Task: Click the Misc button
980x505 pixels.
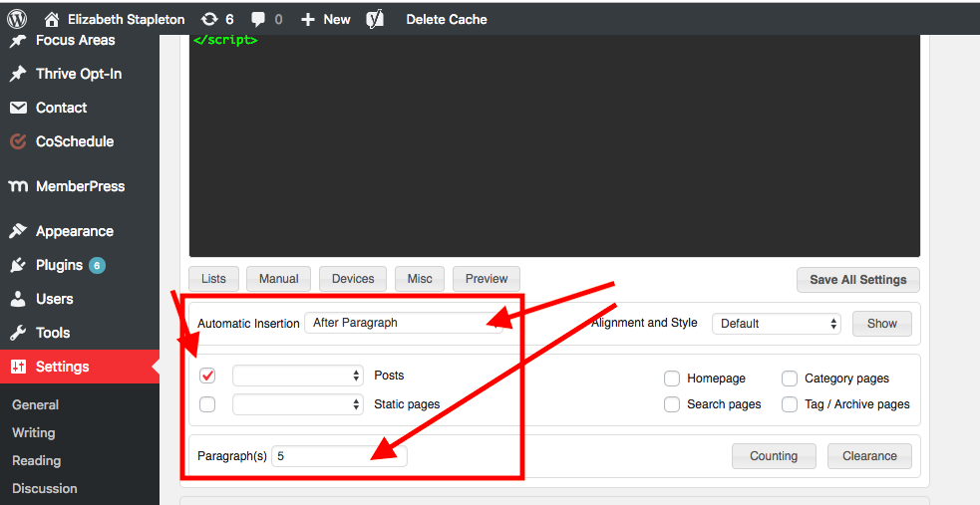Action: (x=420, y=279)
